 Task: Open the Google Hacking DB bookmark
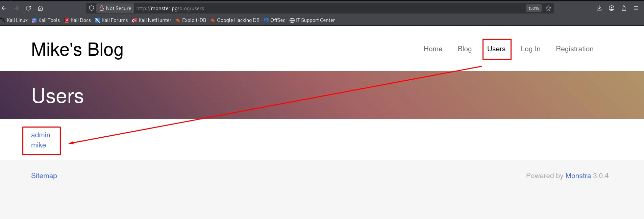235,20
